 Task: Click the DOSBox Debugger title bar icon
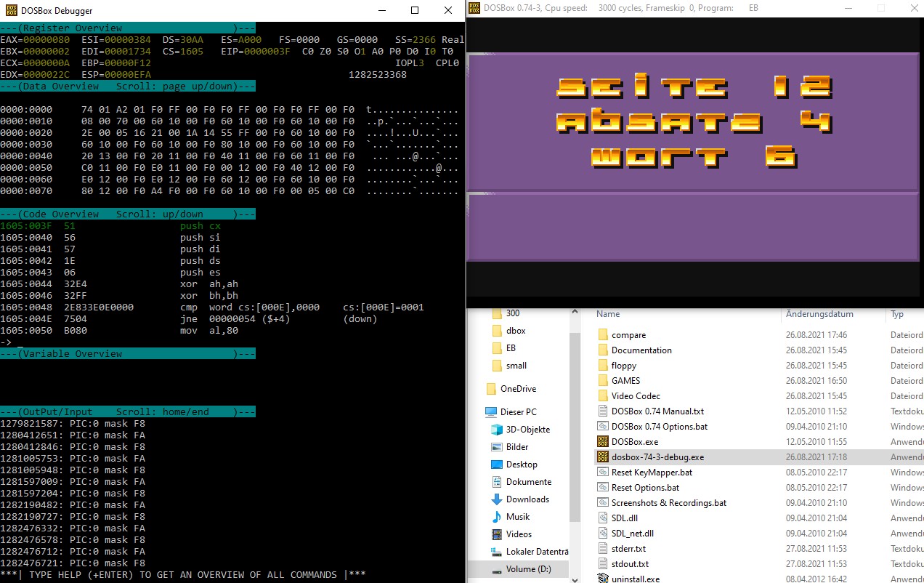[12, 11]
